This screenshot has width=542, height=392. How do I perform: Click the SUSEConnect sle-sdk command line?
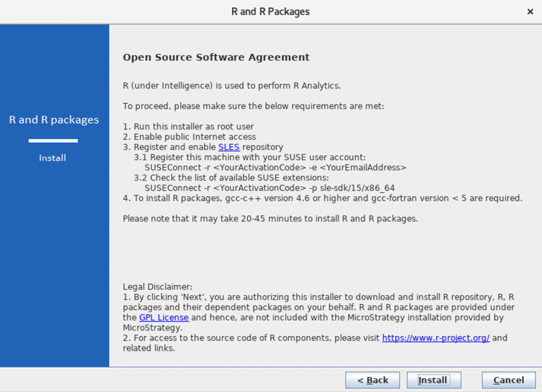point(269,188)
